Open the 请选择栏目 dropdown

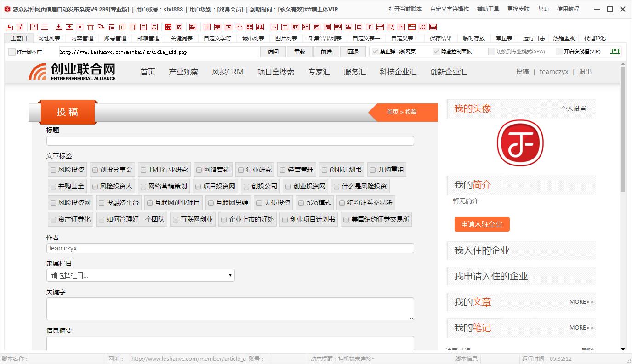141,275
